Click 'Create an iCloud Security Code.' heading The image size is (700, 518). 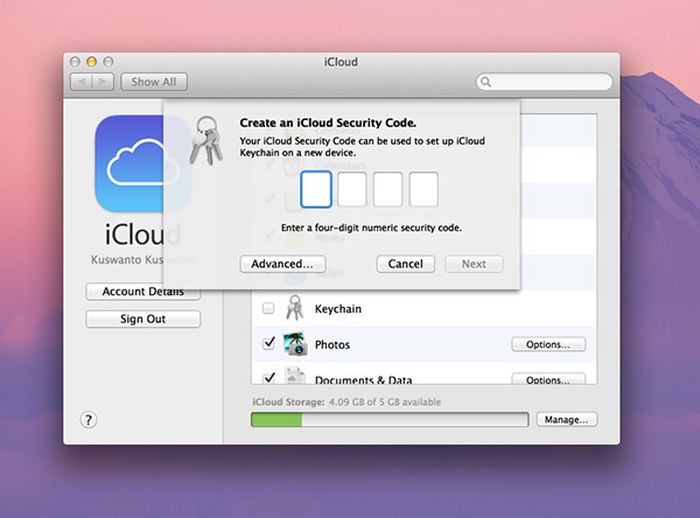(x=328, y=123)
